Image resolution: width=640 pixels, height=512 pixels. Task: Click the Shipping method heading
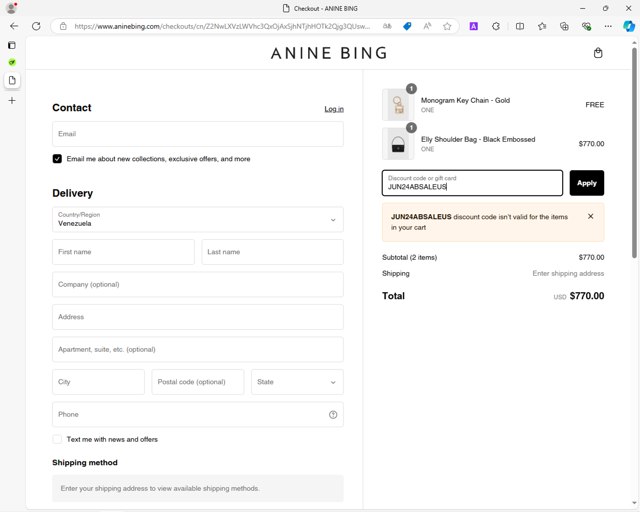click(85, 463)
